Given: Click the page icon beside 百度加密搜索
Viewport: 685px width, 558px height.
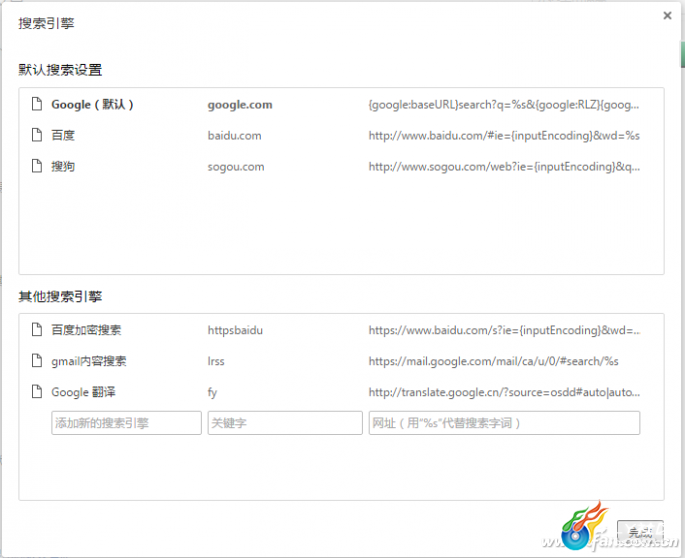Looking at the screenshot, I should [37, 330].
